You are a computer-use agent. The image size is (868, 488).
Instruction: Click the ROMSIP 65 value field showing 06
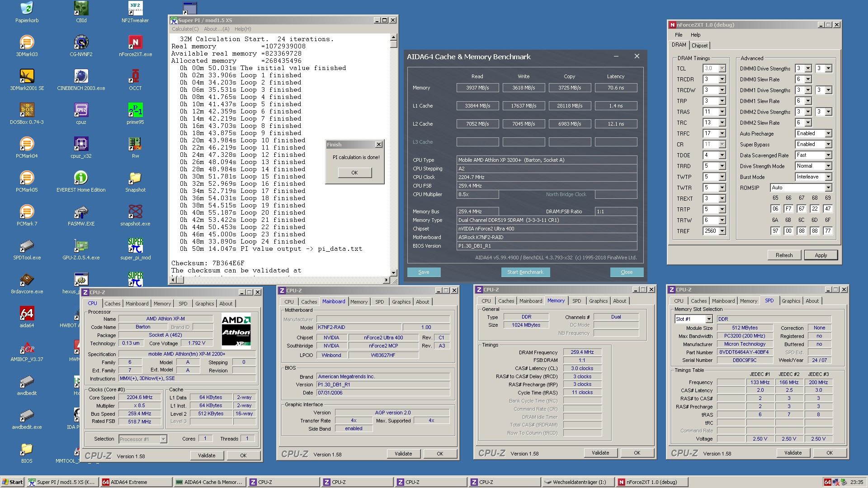click(x=775, y=209)
